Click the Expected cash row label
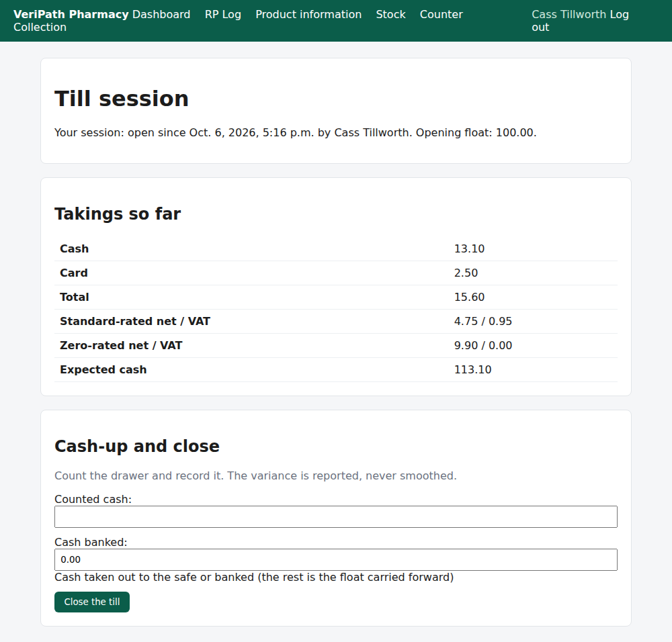Image resolution: width=672 pixels, height=642 pixels. [103, 369]
